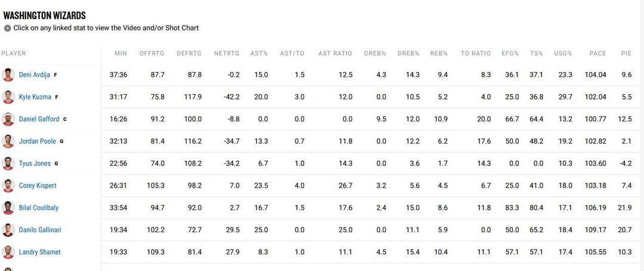Sort by the AST RATIO column header
Screen dimensions: 644x271
(x=335, y=54)
